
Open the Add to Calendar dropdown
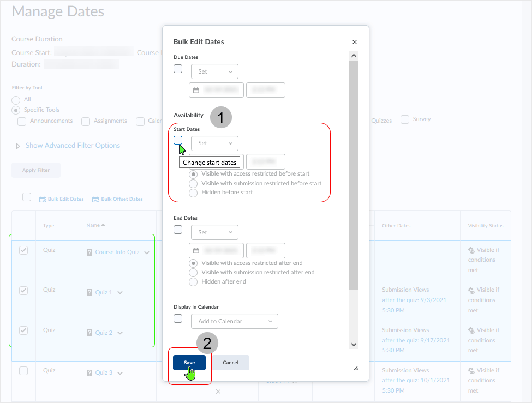point(235,321)
